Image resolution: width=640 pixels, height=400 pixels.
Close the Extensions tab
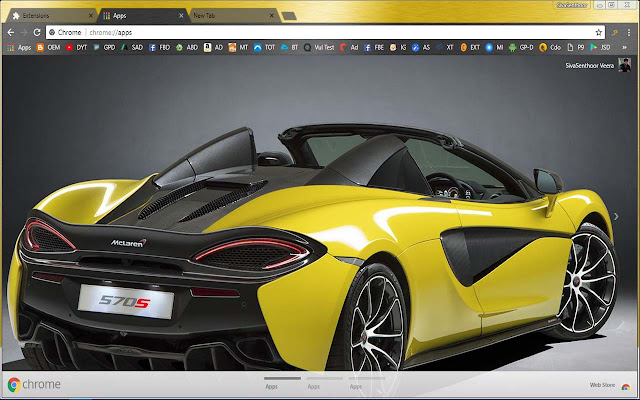pos(91,16)
